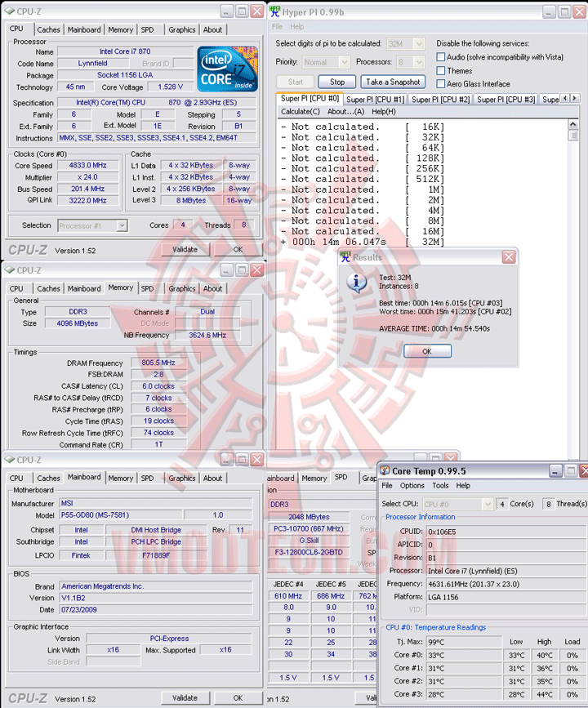Minimize the Core Temp window

[x=555, y=471]
